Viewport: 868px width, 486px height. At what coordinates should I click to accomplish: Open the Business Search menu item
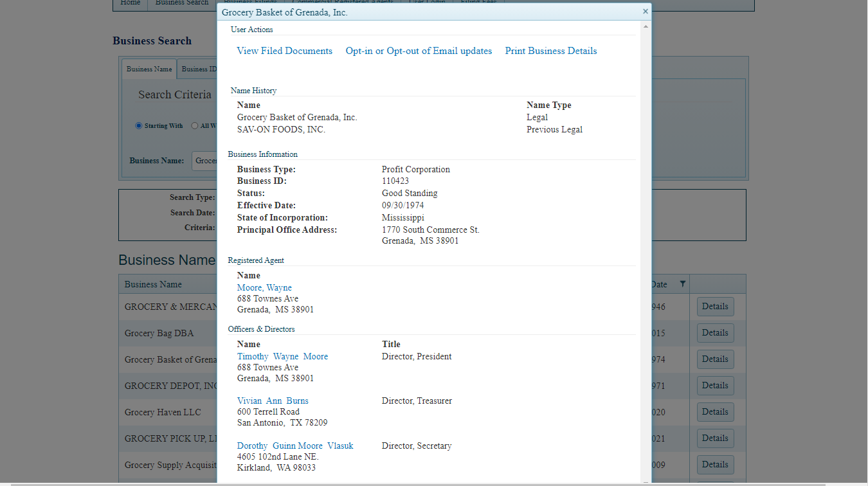point(182,3)
